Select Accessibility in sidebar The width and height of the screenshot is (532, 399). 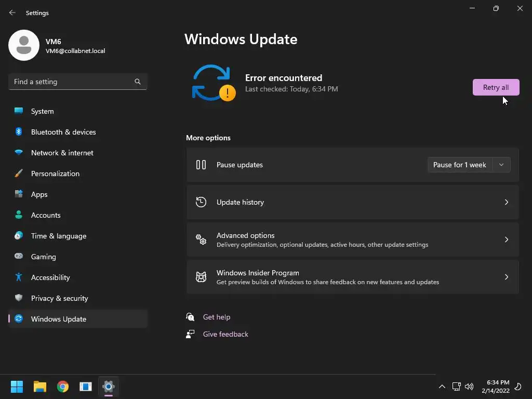tap(78, 277)
